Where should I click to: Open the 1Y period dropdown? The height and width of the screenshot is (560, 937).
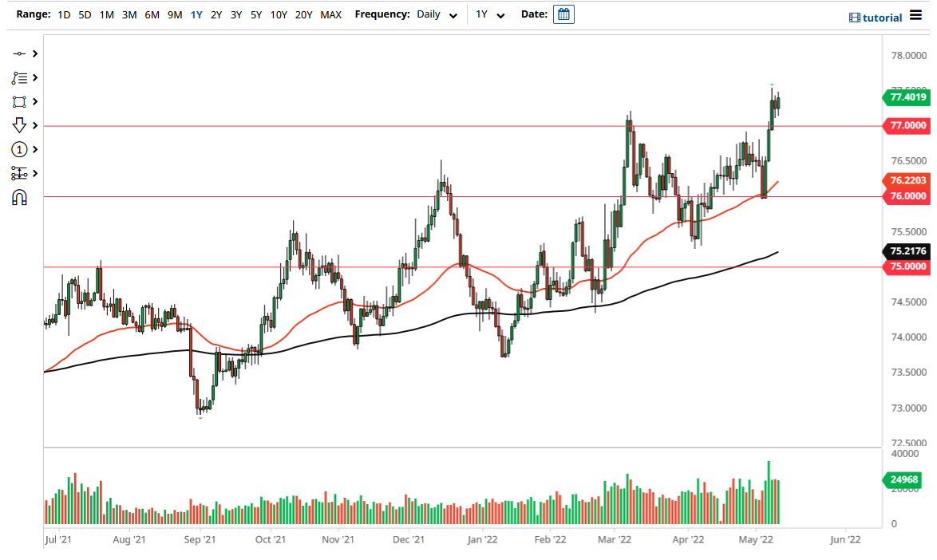pos(490,14)
